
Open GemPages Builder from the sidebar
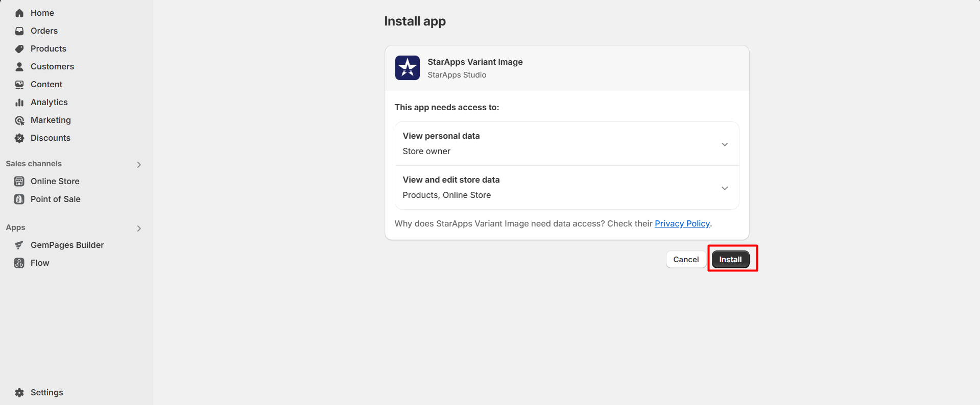66,245
